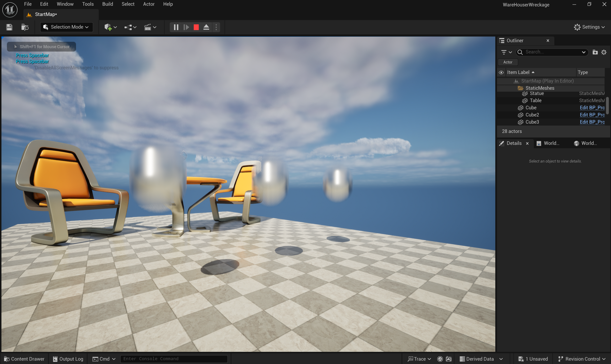Image resolution: width=611 pixels, height=364 pixels.
Task: Click the Frame Skip button
Action: click(186, 27)
